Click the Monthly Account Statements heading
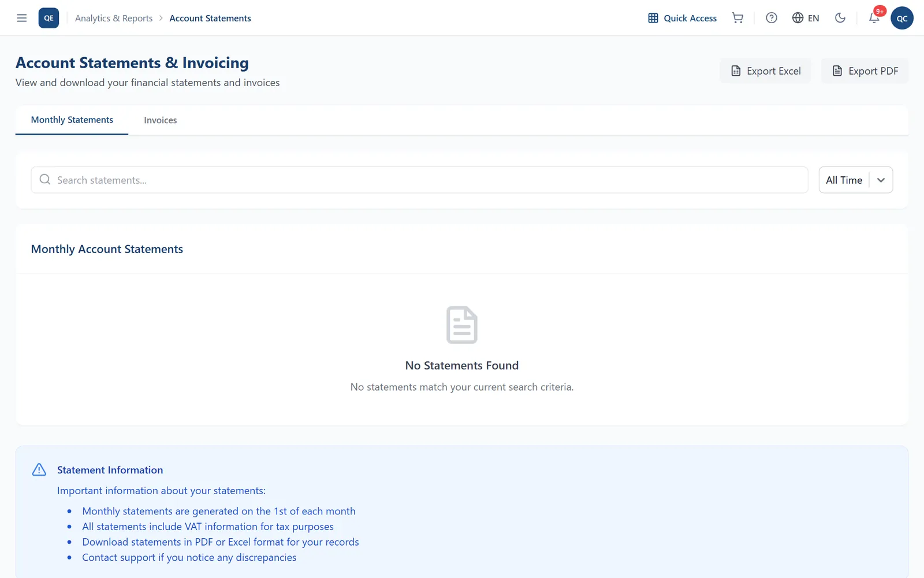Viewport: 924px width, 578px height. pyautogui.click(x=107, y=249)
